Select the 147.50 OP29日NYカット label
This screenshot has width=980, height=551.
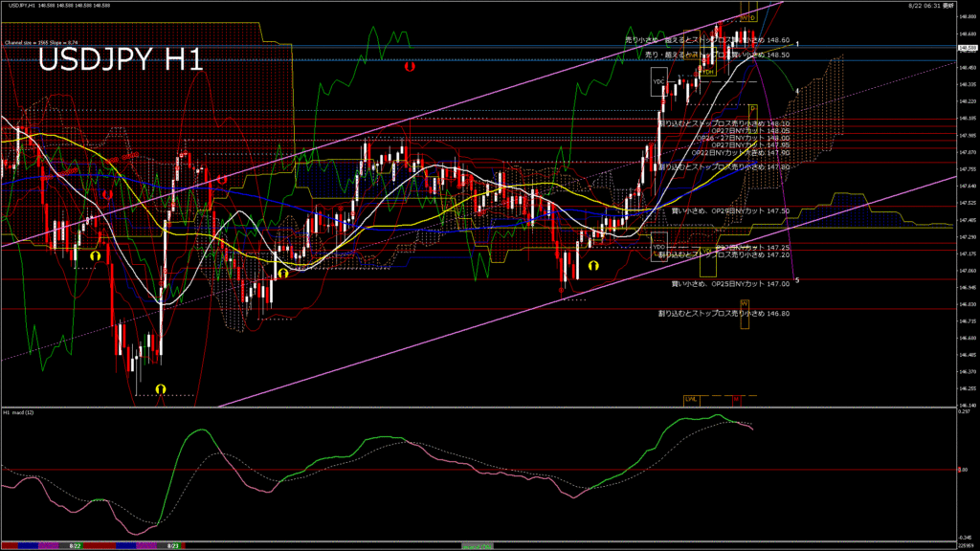point(730,210)
